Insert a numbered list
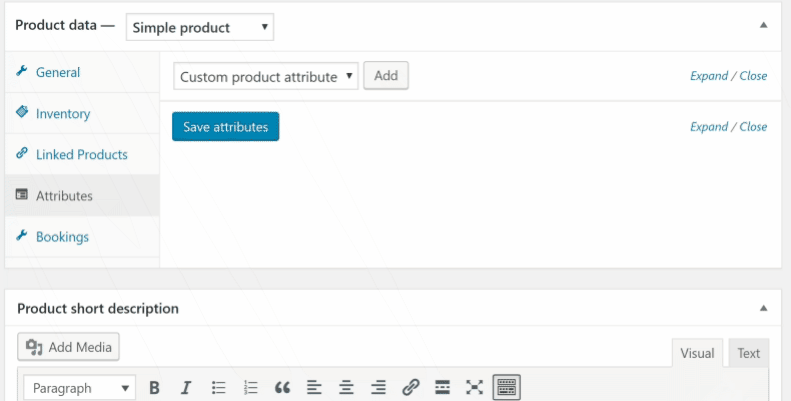The image size is (791, 401). (x=251, y=388)
